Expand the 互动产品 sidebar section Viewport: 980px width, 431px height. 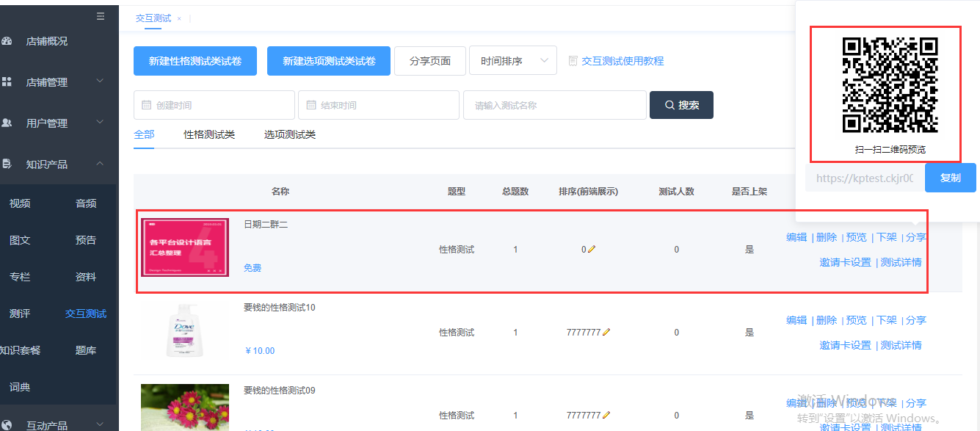pyautogui.click(x=100, y=423)
